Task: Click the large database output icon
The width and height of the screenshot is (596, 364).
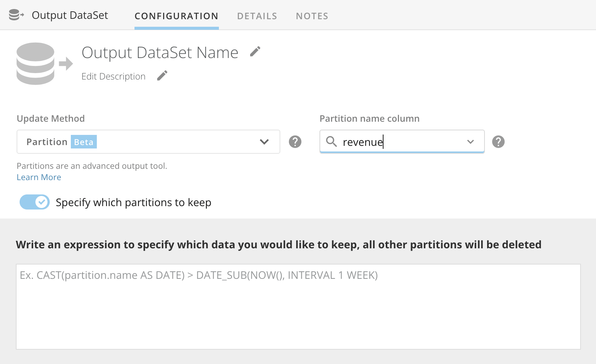Action: point(44,64)
